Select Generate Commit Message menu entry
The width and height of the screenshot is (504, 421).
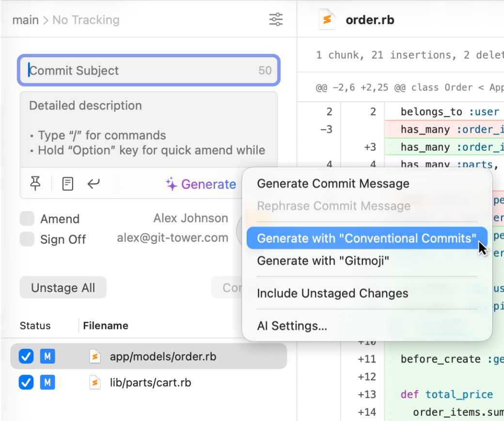[x=333, y=184]
